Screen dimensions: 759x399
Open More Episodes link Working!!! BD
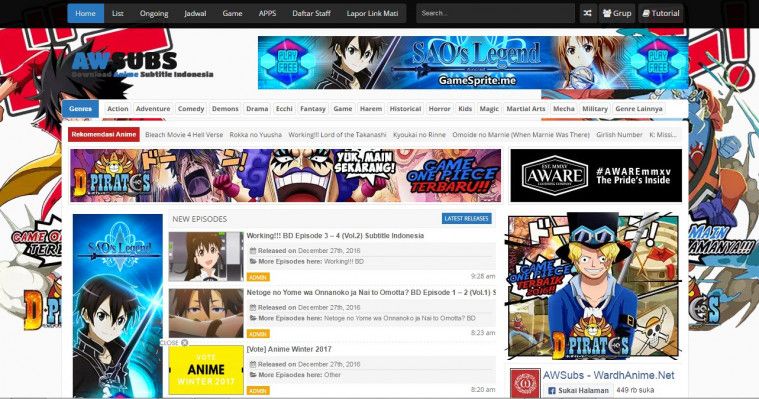(x=344, y=261)
